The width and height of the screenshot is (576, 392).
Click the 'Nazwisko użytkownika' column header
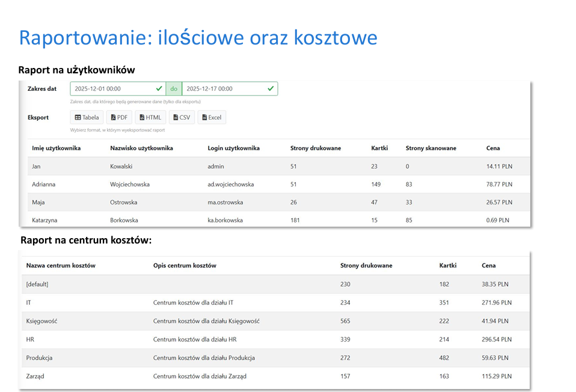pyautogui.click(x=141, y=148)
